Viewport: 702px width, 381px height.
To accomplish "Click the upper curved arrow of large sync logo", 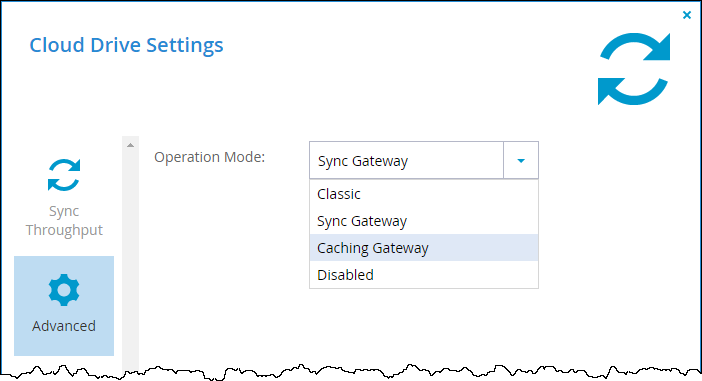I will coord(636,47).
